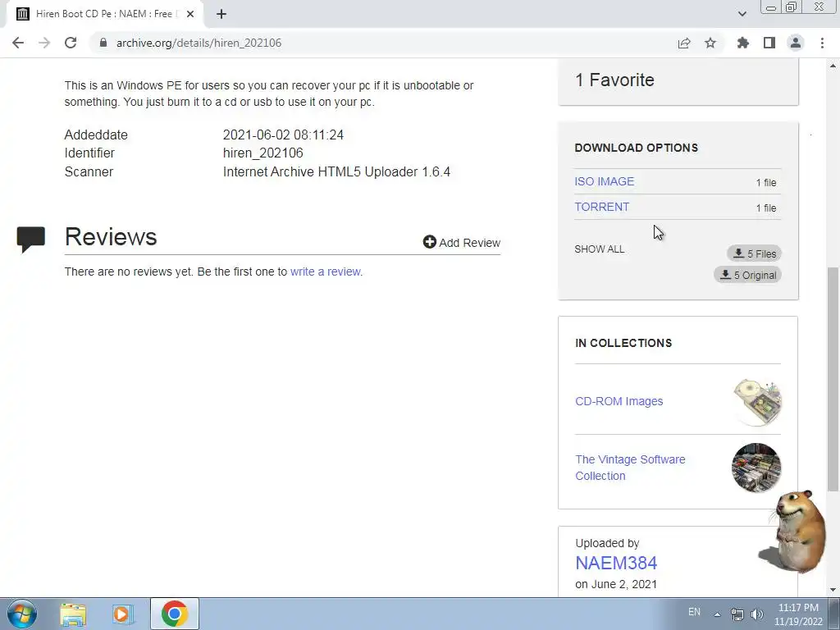840x630 pixels.
Task: Click the Chrome taskbar icon
Action: pos(174,614)
